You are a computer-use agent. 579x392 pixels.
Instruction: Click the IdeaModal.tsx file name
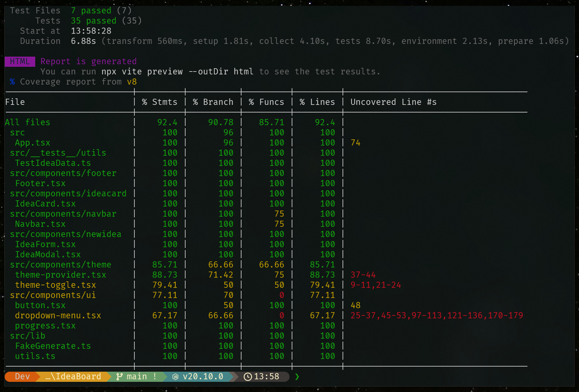click(x=48, y=255)
